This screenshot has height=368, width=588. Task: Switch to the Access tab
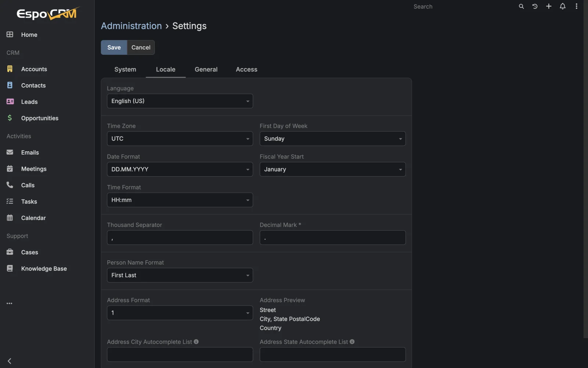(x=247, y=69)
